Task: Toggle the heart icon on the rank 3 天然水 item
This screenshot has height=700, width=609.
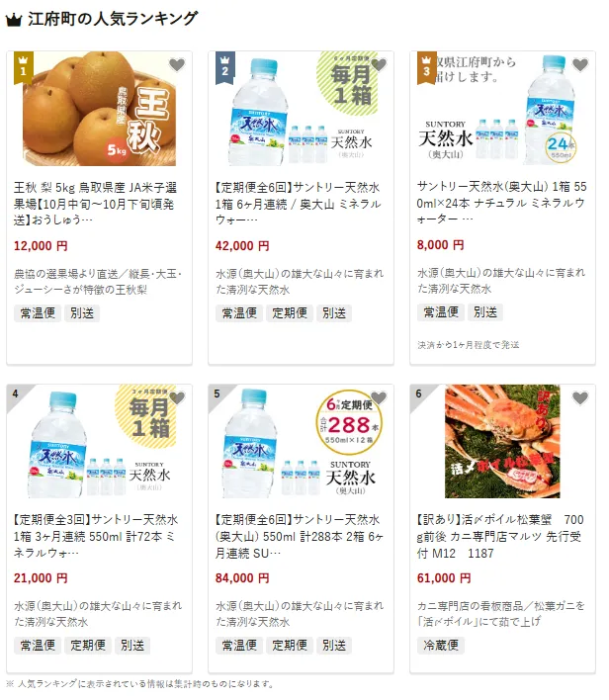Action: [x=580, y=64]
